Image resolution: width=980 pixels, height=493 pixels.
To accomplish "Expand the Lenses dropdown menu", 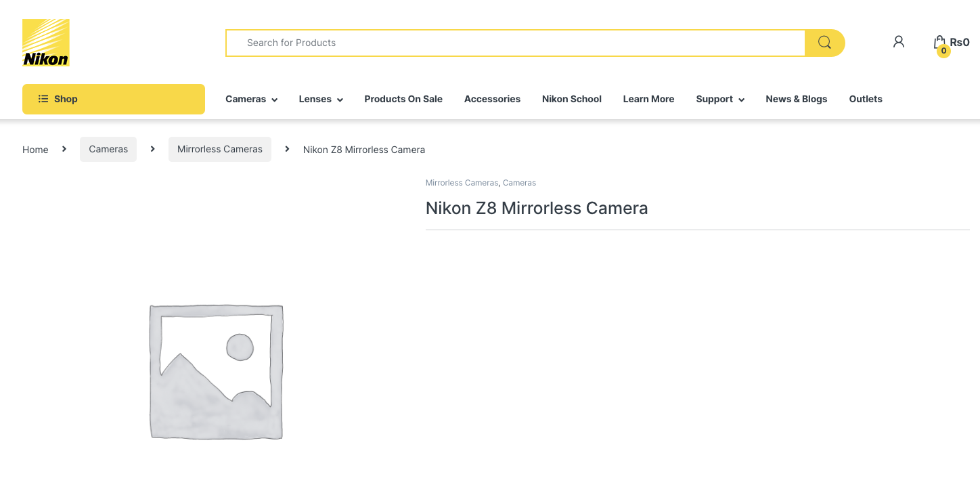I will 321,99.
